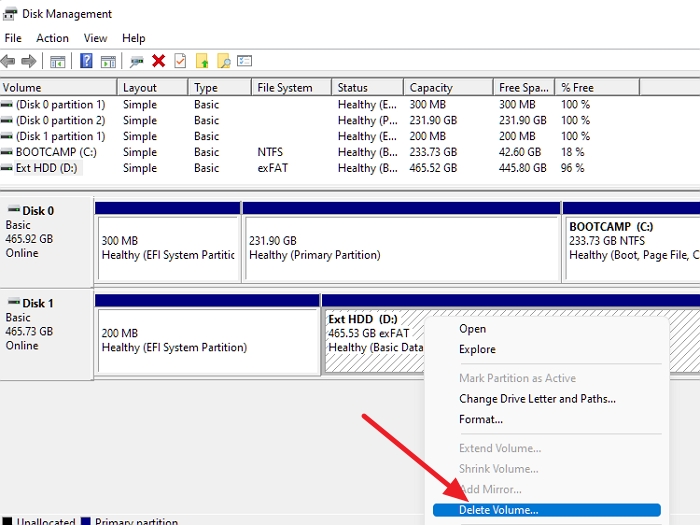Click drive icon of Disk 1 partition 1 row

[x=7, y=136]
